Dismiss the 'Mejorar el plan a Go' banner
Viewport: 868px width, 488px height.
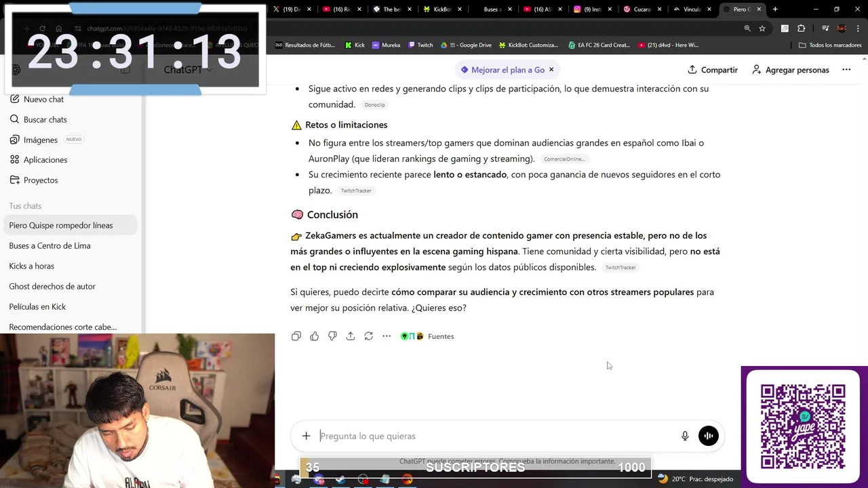551,70
